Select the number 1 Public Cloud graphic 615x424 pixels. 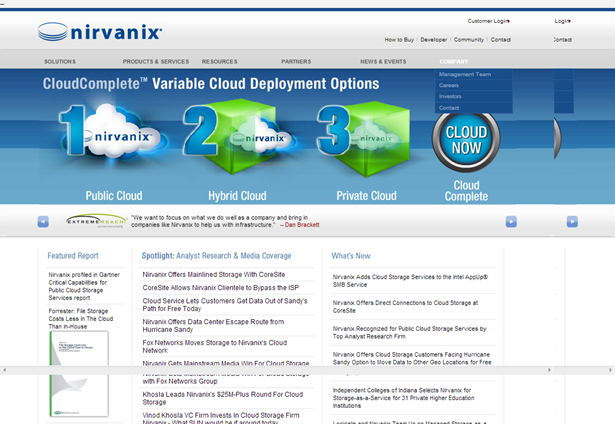112,131
